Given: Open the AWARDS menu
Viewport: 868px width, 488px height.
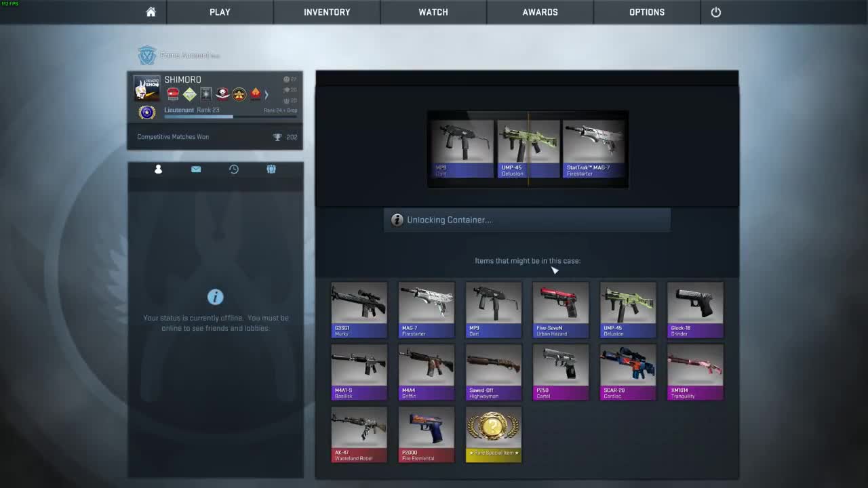Looking at the screenshot, I should coord(540,12).
